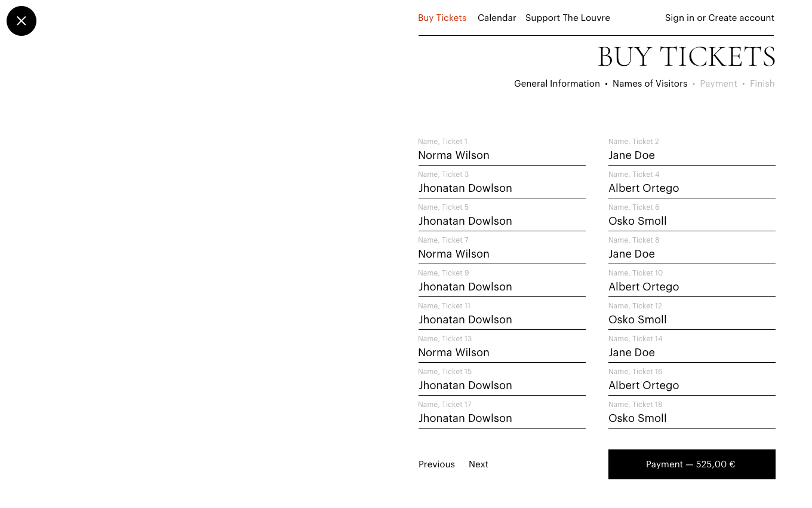Click the Ticket 9 name field
This screenshot has width=812, height=508.
click(x=502, y=287)
